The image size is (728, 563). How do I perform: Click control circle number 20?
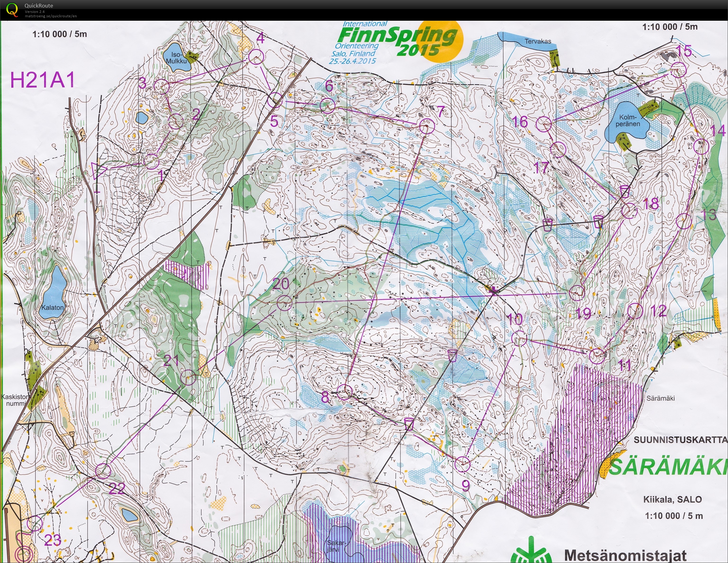pyautogui.click(x=285, y=303)
